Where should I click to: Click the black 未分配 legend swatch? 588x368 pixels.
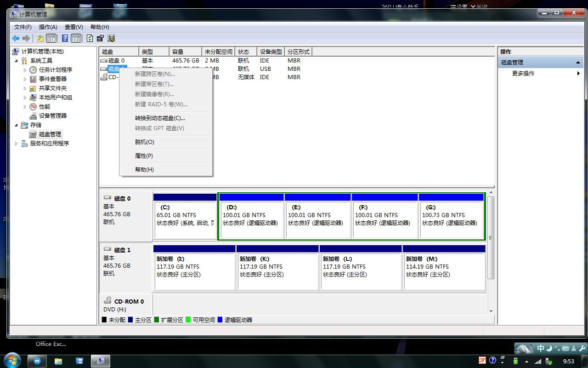click(x=104, y=320)
